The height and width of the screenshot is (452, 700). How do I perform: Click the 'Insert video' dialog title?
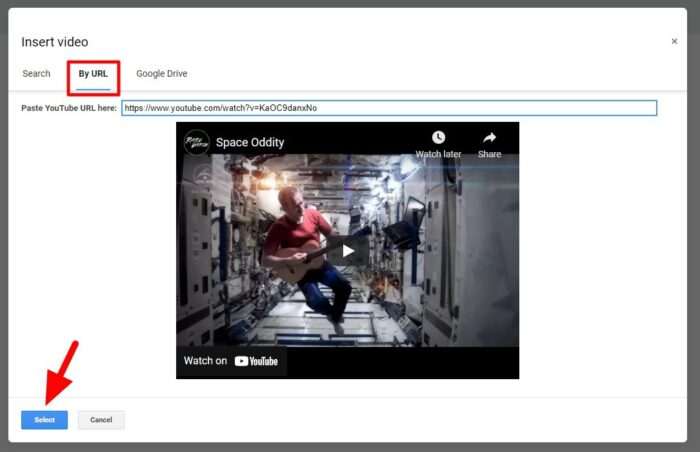click(x=54, y=42)
